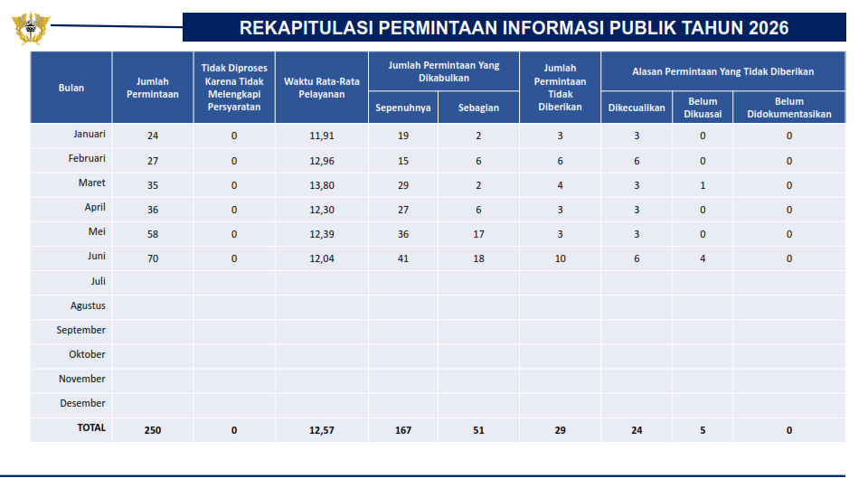This screenshot has width=868, height=488.
Task: Click the golden emblem logo
Action: tap(31, 28)
